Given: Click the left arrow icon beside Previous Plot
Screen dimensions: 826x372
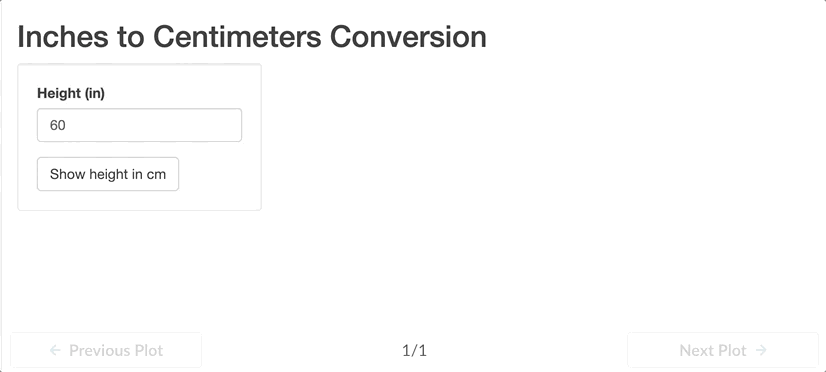Looking at the screenshot, I should pos(55,350).
